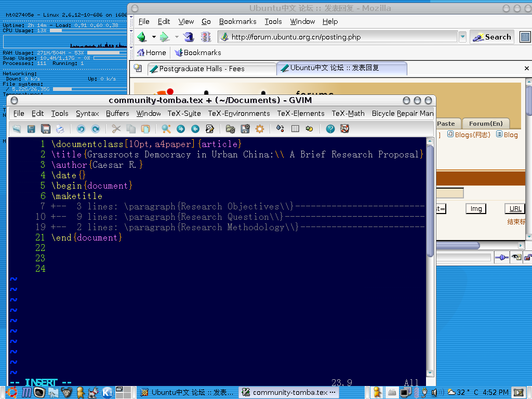This screenshot has height=399, width=532.
Task: Copy selection using GVIM toolbar copy icon
Action: 130,129
